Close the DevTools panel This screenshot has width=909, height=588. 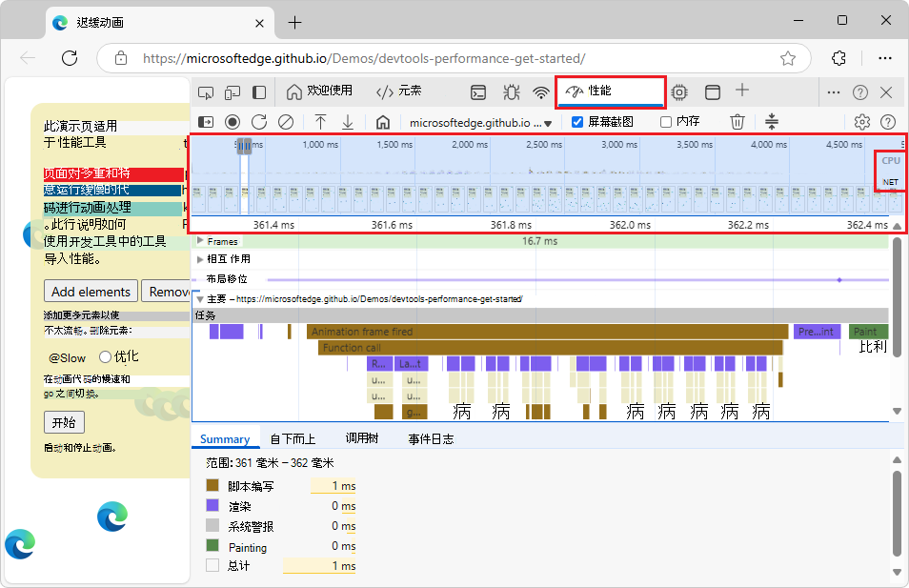[886, 92]
